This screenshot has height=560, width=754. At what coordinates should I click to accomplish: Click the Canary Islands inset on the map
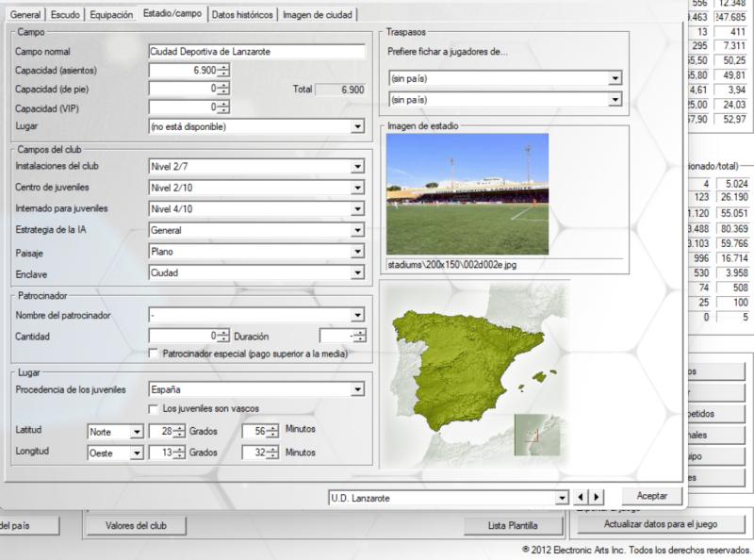point(537,435)
